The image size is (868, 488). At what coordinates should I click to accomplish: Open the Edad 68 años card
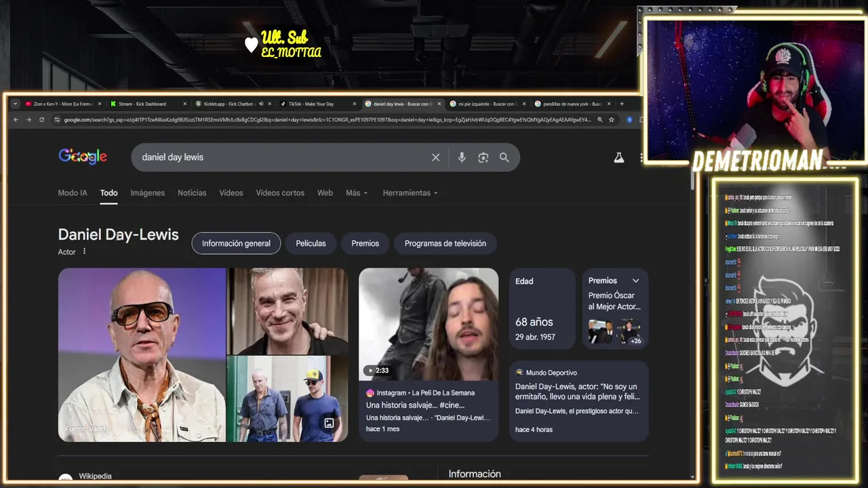tap(542, 309)
